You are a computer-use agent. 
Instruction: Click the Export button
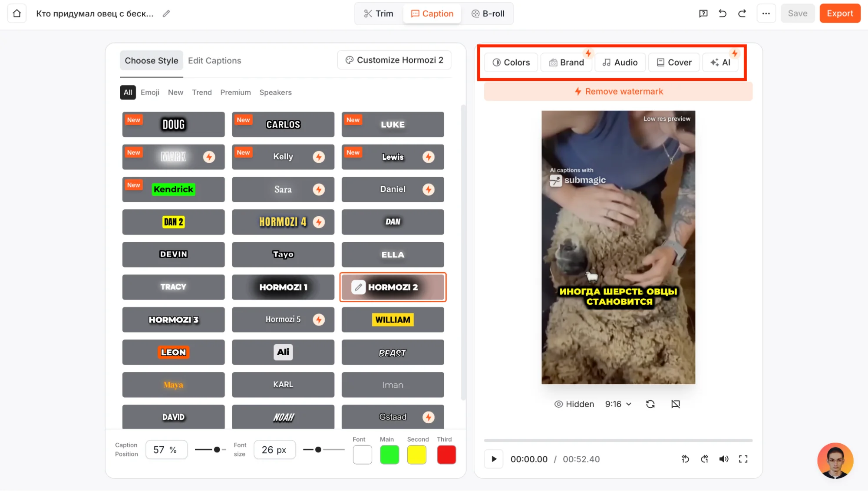click(x=840, y=13)
